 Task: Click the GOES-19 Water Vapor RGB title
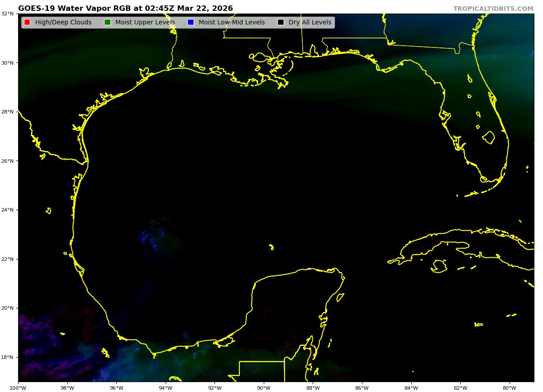click(125, 9)
